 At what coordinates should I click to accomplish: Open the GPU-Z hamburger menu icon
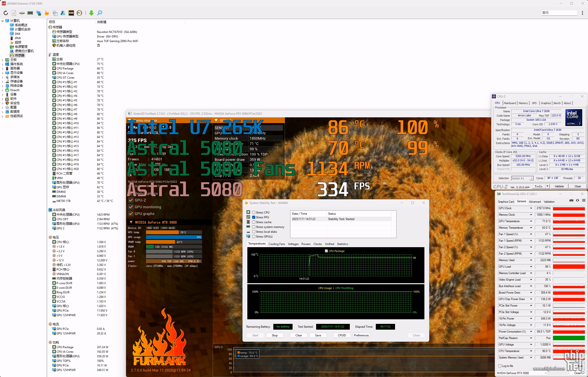click(584, 200)
